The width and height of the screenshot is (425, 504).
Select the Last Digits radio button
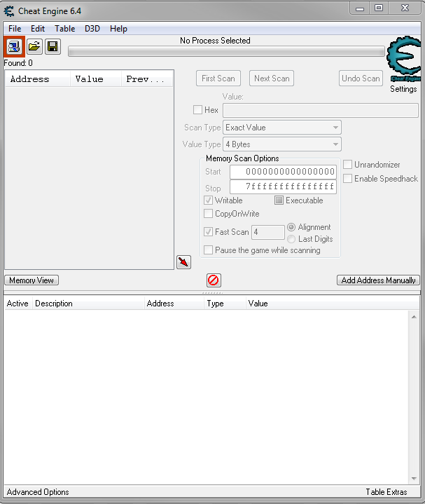coord(291,239)
